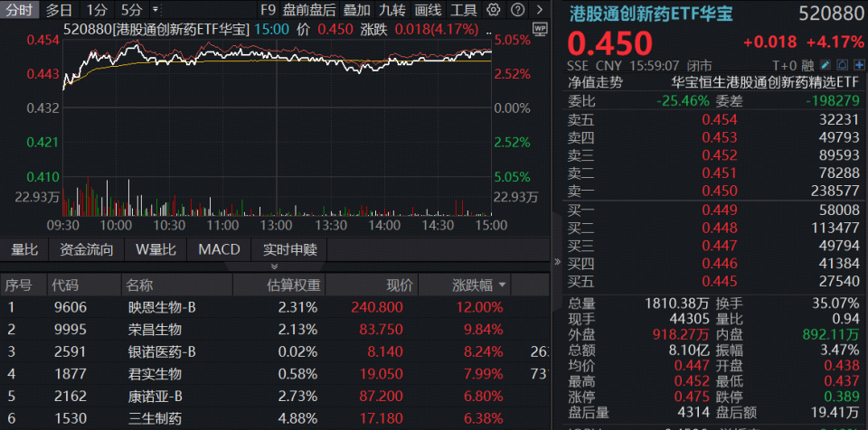
Task: Select the 5分 period tab
Action: tap(132, 9)
